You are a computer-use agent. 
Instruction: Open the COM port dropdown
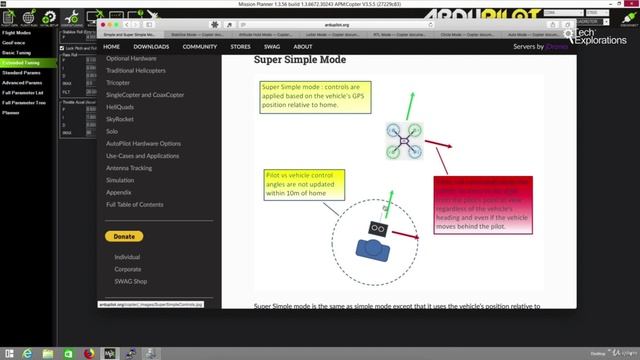coord(563,13)
